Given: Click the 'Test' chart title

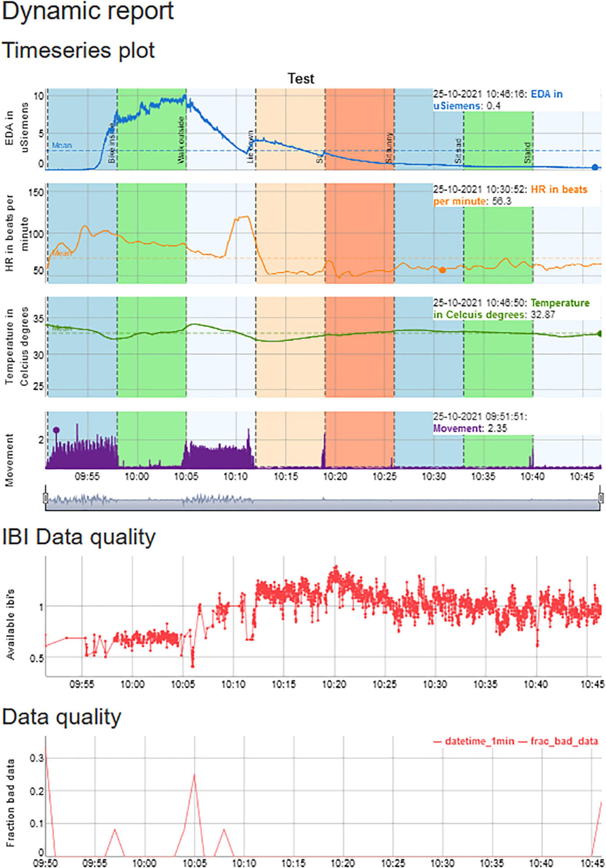Looking at the screenshot, I should (x=301, y=79).
